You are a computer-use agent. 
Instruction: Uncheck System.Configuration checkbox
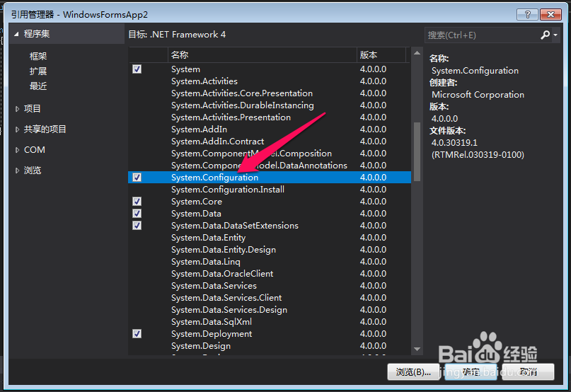tap(137, 178)
